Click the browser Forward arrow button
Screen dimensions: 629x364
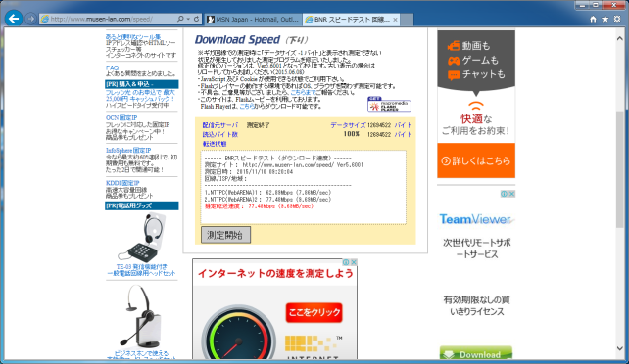30,19
